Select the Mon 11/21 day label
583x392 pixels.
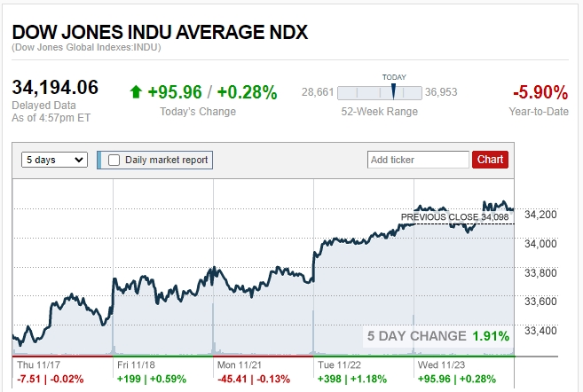tap(236, 364)
